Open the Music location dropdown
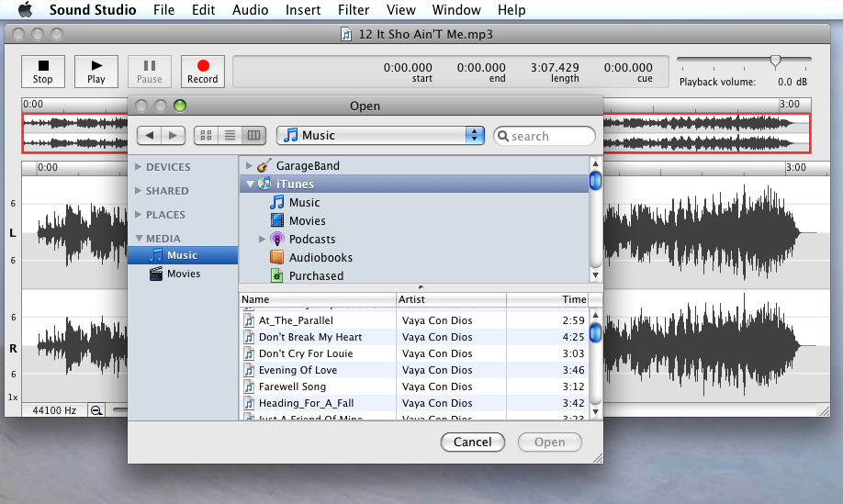The image size is (843, 504). 381,135
